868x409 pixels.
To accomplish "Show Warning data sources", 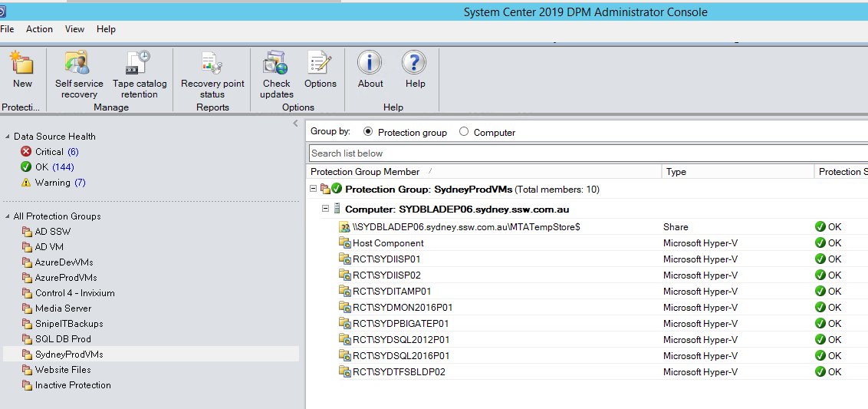I will [x=52, y=183].
